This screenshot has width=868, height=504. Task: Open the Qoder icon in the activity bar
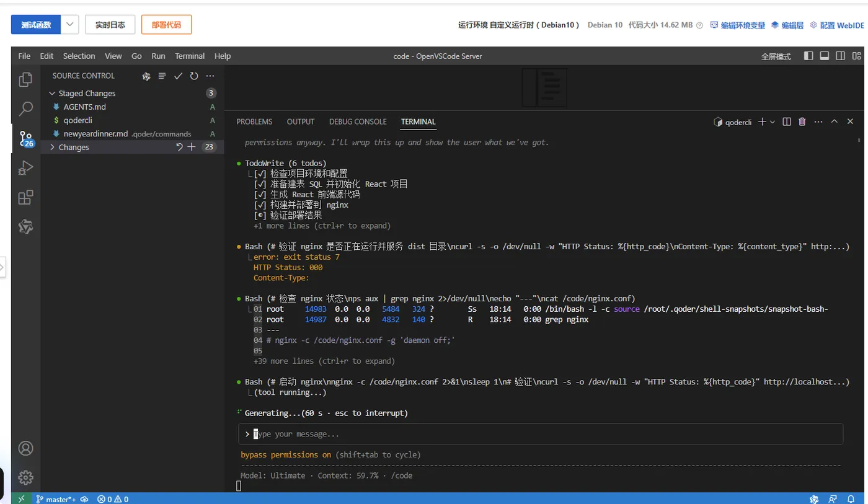(x=25, y=227)
